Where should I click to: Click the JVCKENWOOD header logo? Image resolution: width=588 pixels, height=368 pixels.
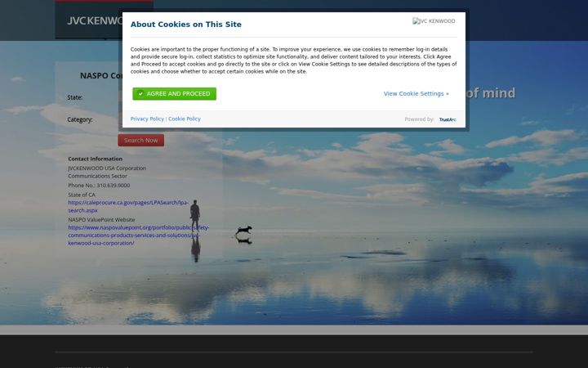pos(96,20)
